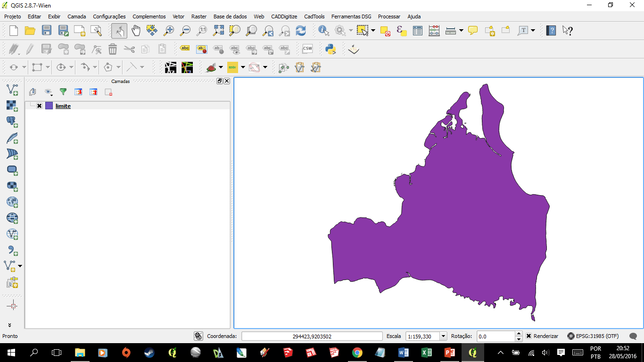Activate the Pan Map tool

(x=136, y=30)
